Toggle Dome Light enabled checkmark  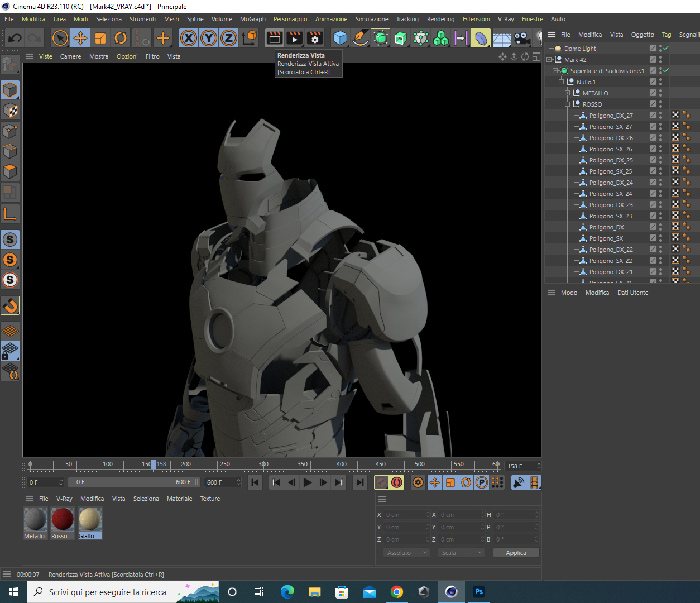[666, 49]
